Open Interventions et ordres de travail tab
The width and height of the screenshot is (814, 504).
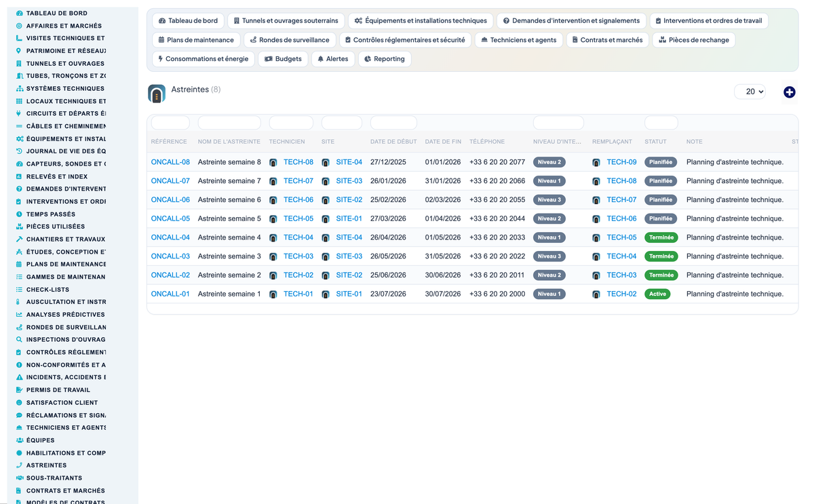709,21
